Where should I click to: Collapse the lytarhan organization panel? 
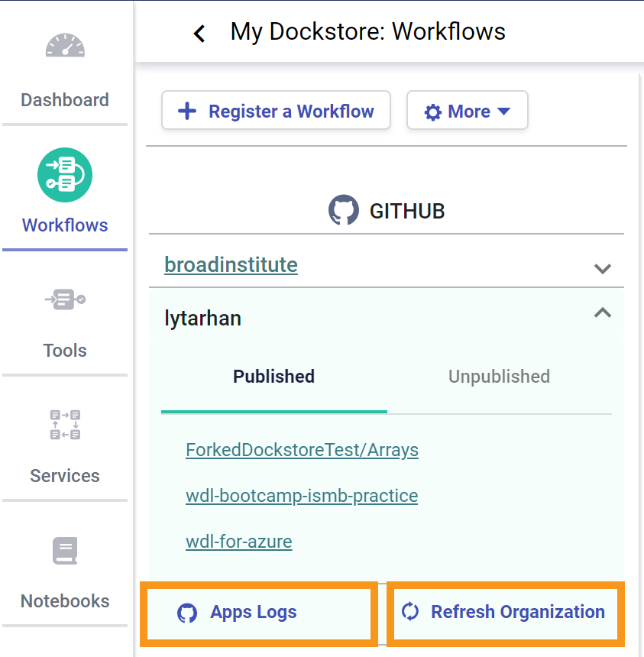coord(603,312)
